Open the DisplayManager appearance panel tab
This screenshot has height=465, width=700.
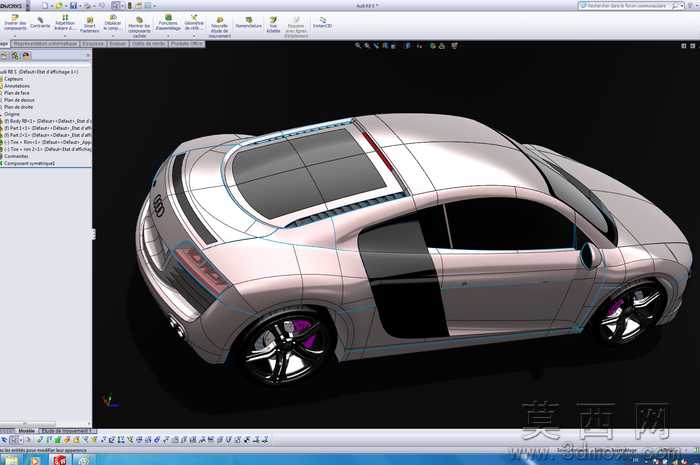click(26, 56)
